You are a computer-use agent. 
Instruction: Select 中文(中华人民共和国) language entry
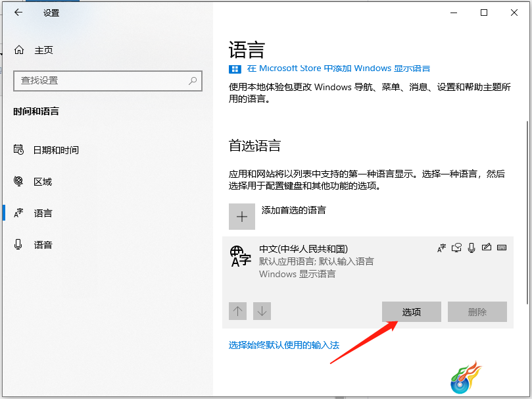click(x=368, y=282)
